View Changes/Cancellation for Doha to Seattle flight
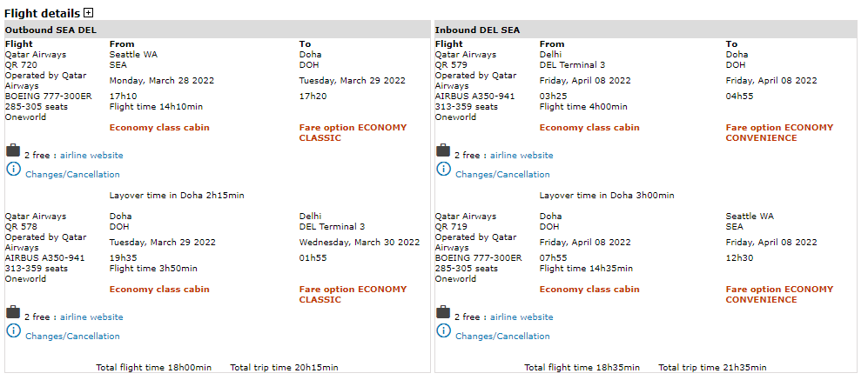This screenshot has width=868, height=380. point(502,337)
